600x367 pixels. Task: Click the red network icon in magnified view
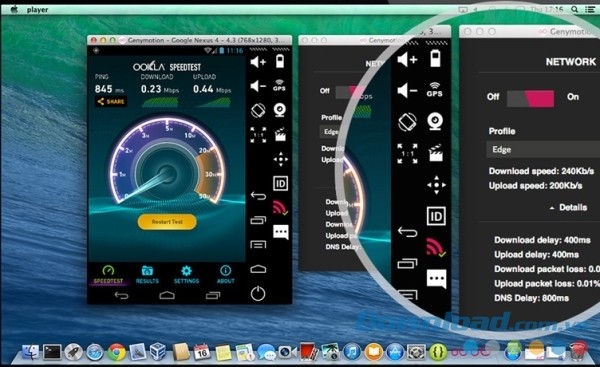click(x=435, y=247)
